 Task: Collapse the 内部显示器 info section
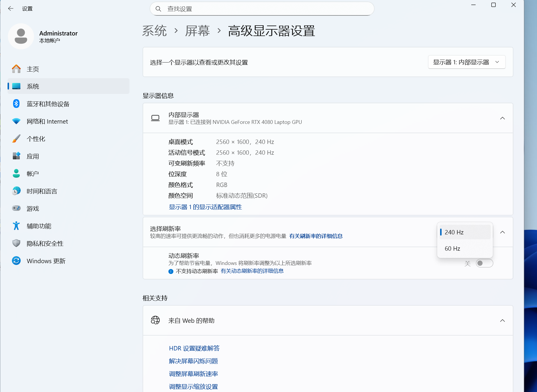(x=502, y=118)
